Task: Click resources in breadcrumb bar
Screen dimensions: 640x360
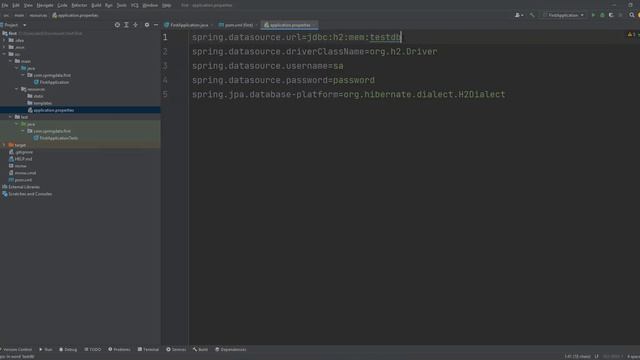Action: pos(38,15)
